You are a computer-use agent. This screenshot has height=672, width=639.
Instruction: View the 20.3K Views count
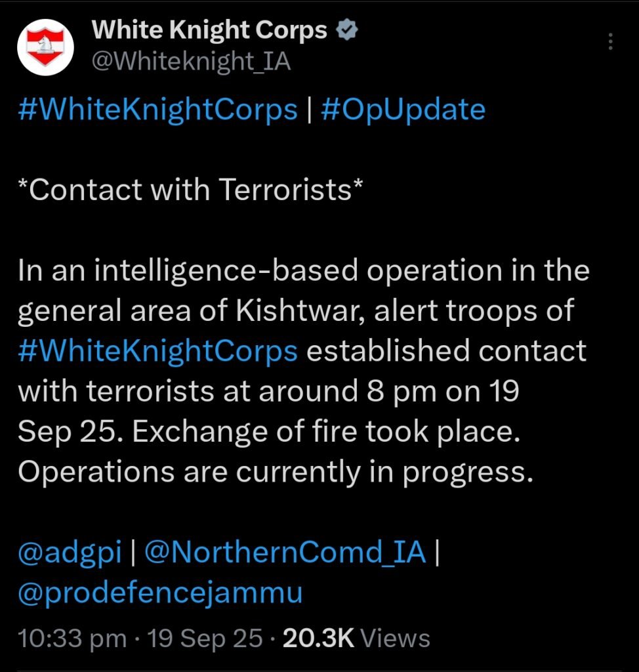[356, 639]
